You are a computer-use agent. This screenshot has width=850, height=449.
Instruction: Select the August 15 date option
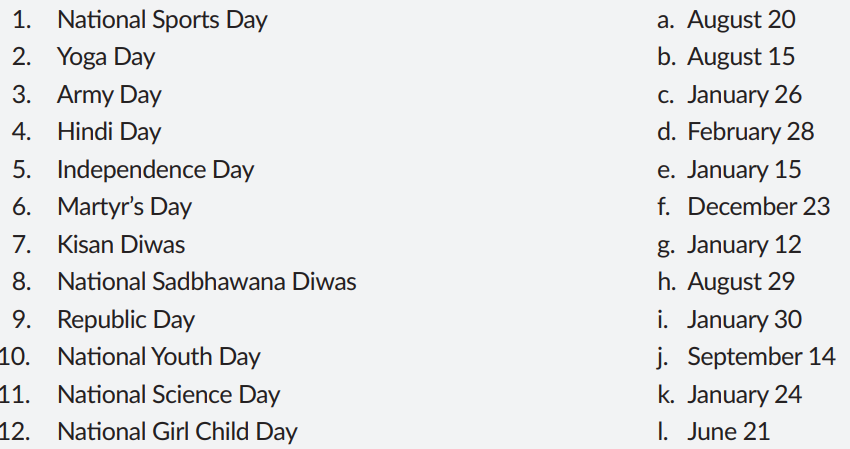740,57
